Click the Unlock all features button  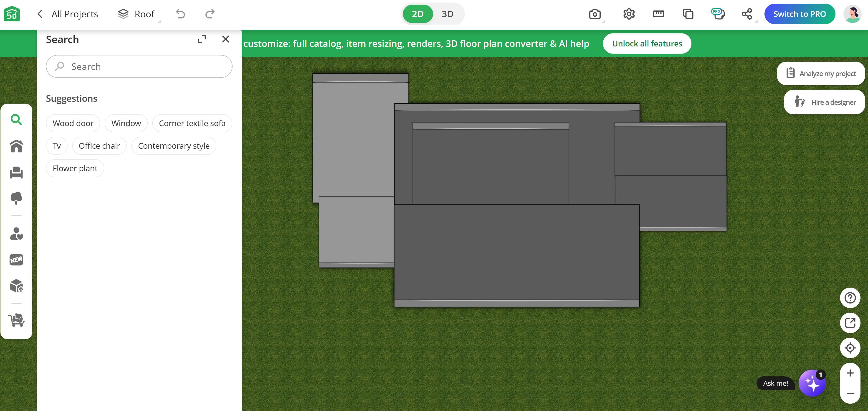(647, 43)
